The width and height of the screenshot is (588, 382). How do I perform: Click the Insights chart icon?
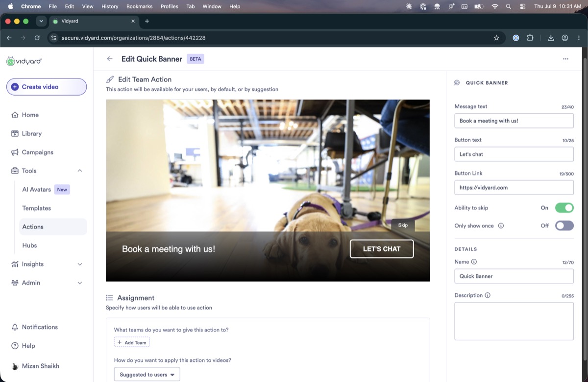pos(15,264)
